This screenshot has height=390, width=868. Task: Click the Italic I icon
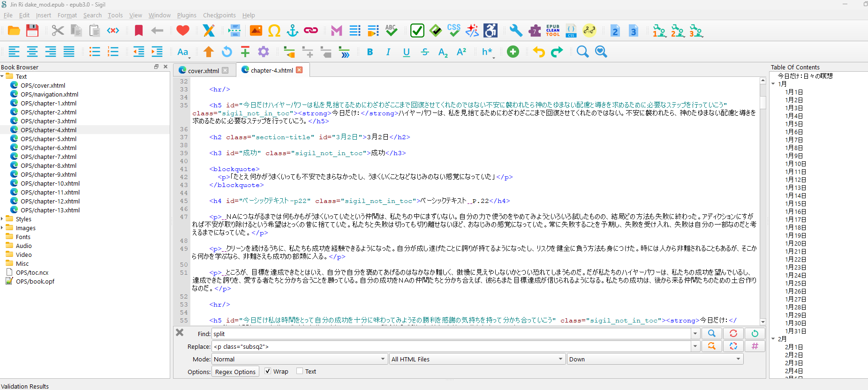388,52
